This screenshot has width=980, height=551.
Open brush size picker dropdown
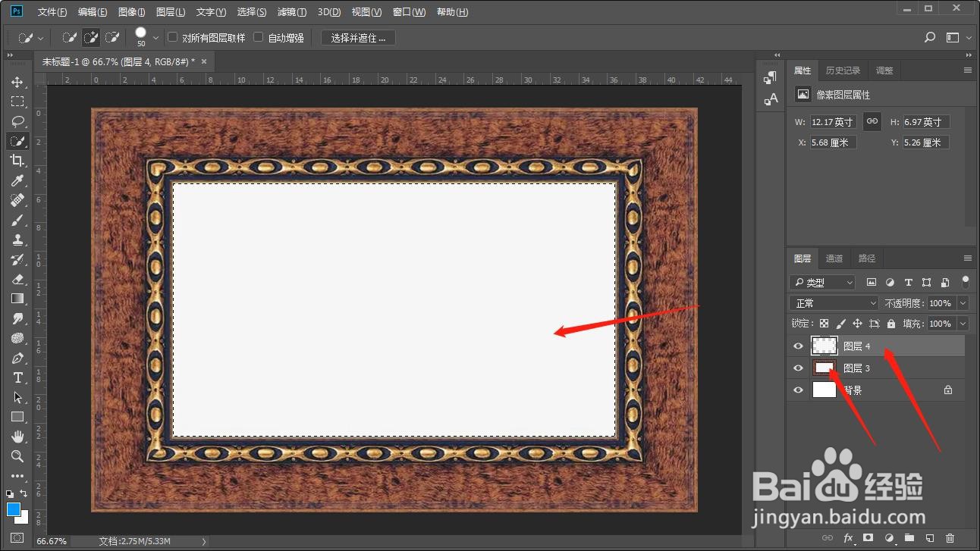(156, 37)
